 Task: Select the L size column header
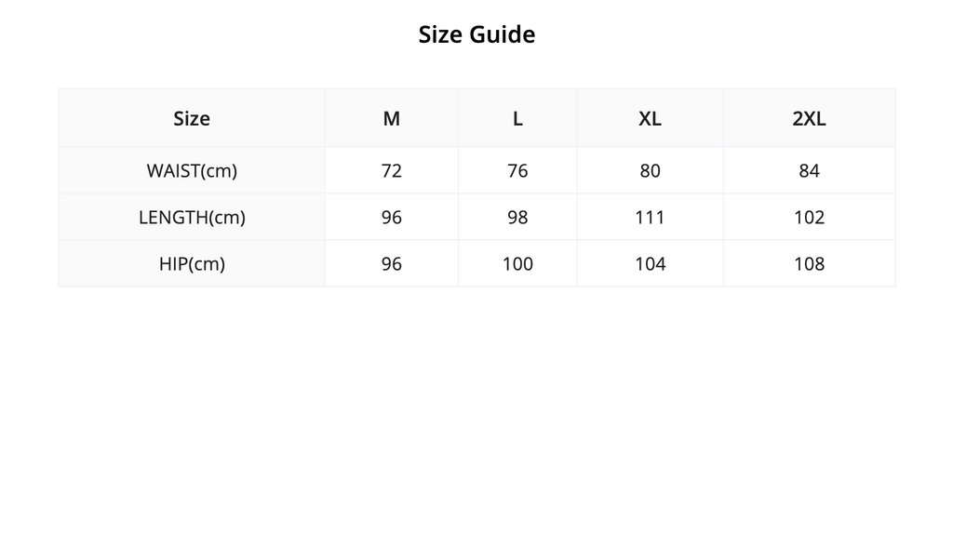[517, 118]
